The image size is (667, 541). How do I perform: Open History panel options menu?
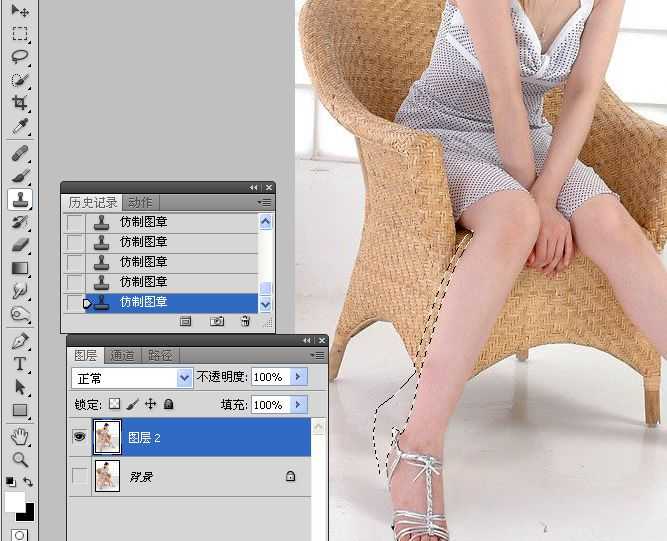tap(264, 203)
